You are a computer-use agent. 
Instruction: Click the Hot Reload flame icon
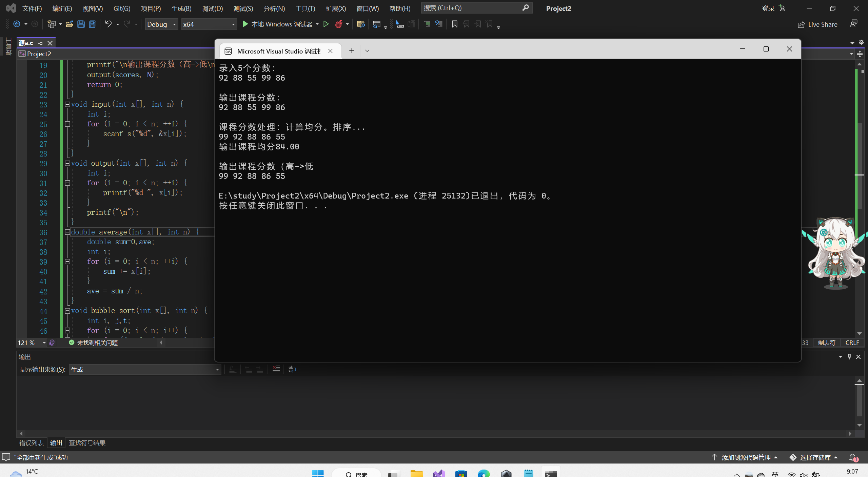pos(338,24)
